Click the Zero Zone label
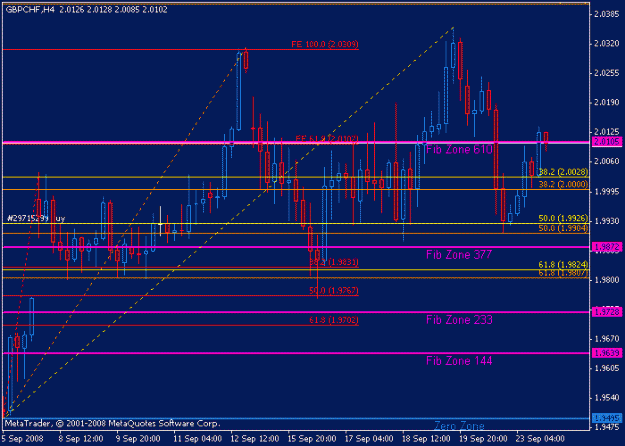Image resolution: width=625 pixels, height=446 pixels. [x=459, y=426]
